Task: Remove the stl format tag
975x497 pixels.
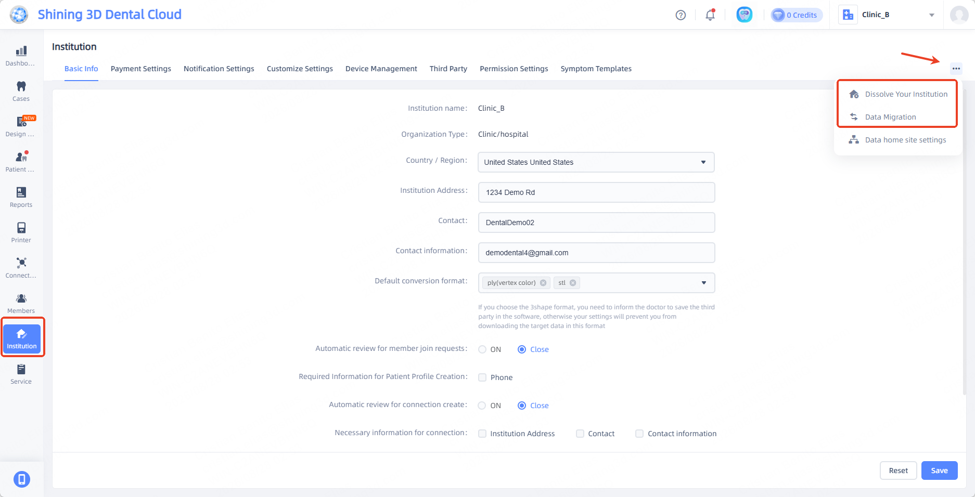Action: (573, 282)
